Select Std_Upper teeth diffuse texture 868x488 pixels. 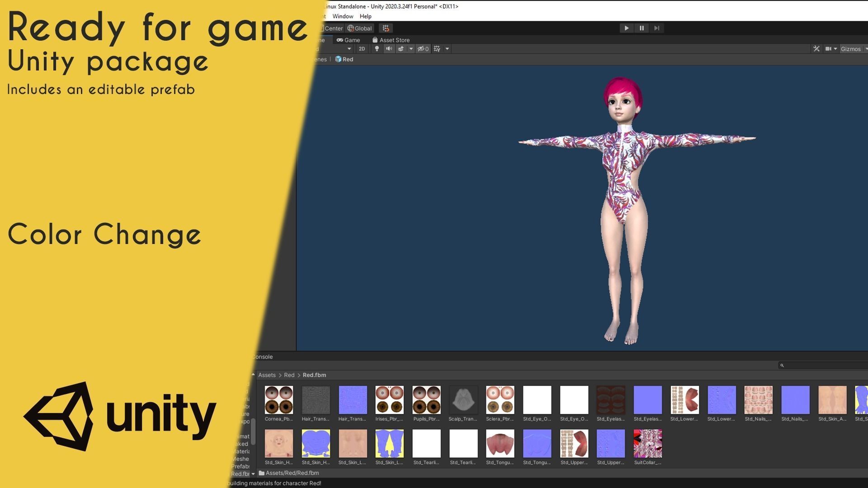[574, 447]
